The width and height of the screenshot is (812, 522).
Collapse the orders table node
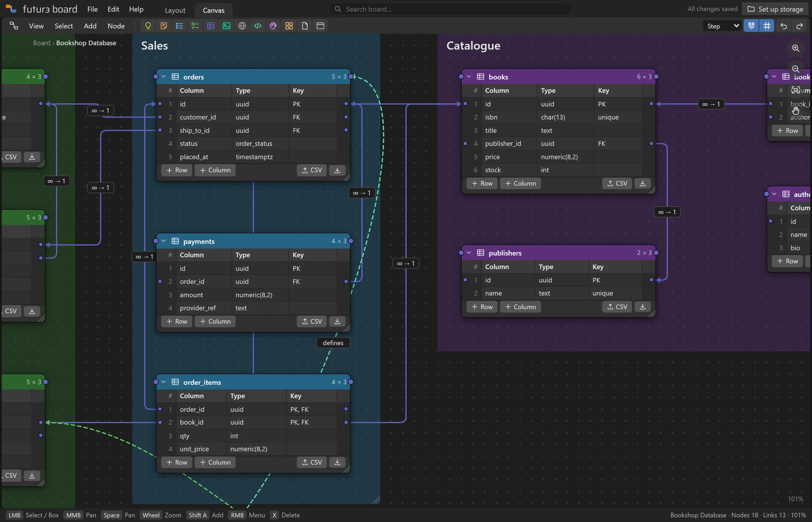[164, 77]
